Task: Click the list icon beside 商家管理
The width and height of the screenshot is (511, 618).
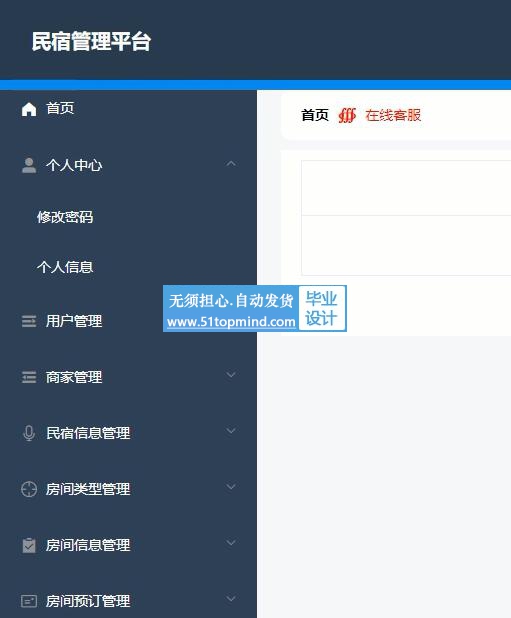Action: (x=29, y=377)
